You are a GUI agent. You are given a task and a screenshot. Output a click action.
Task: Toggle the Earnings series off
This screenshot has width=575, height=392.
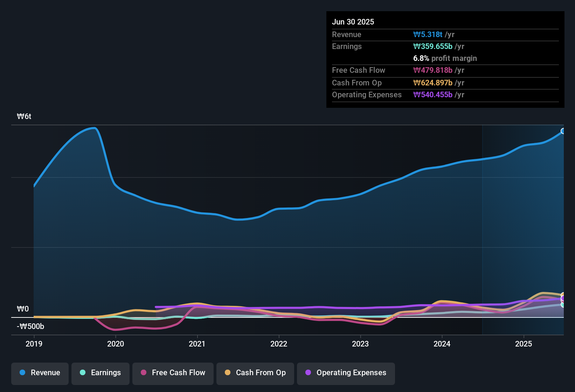(x=101, y=373)
